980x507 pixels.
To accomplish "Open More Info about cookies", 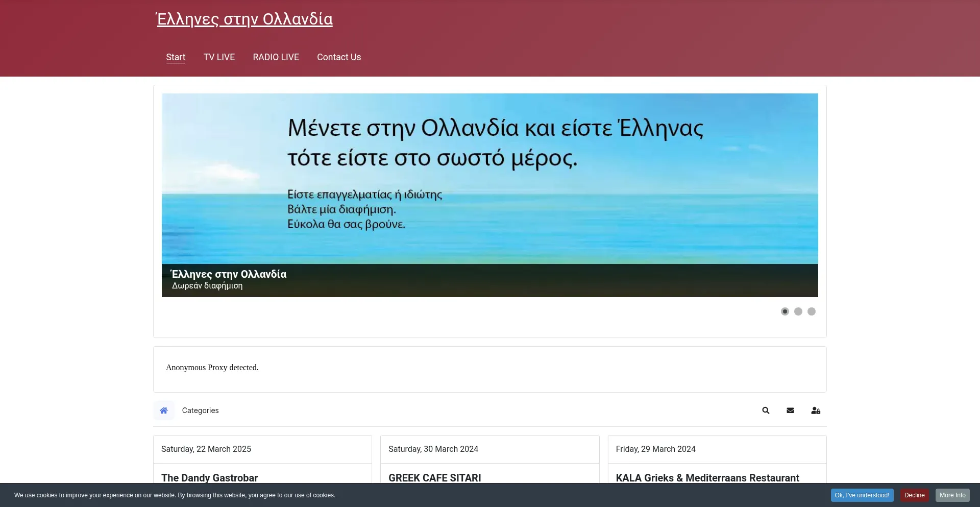I will (952, 495).
